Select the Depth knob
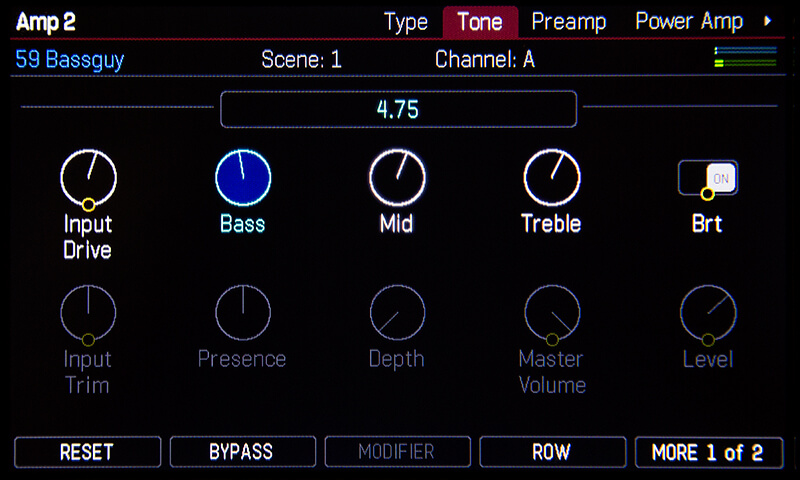Screen dimensions: 800x480 pos(397,311)
